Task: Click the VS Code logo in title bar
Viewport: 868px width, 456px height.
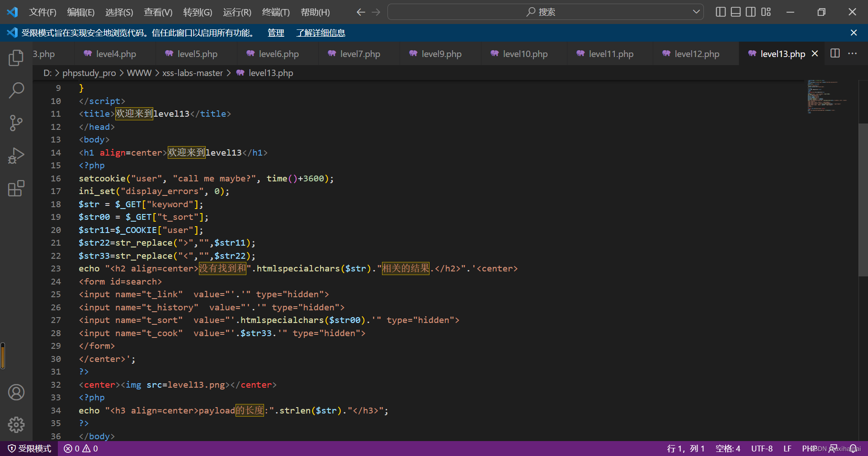Action: click(12, 12)
